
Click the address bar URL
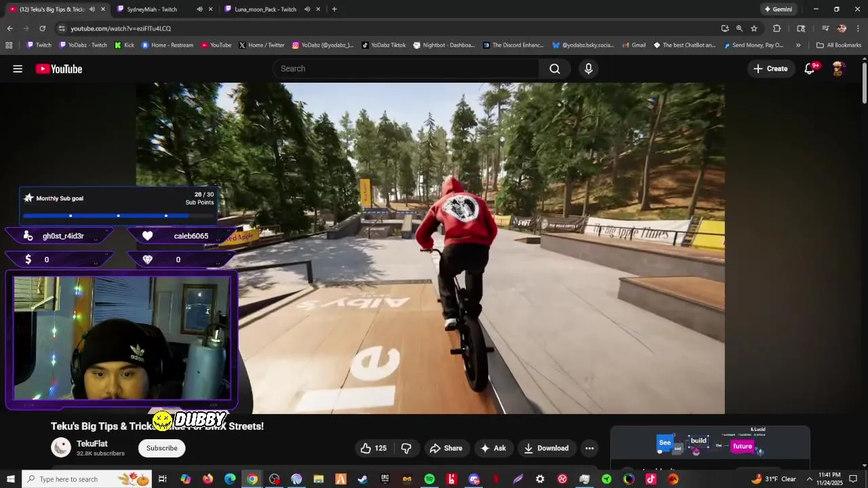[x=121, y=28]
